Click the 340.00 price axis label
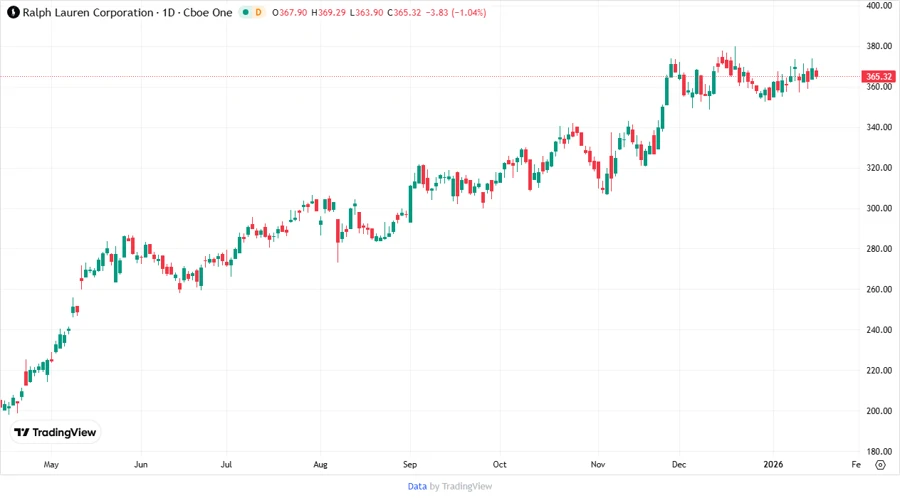 click(879, 127)
